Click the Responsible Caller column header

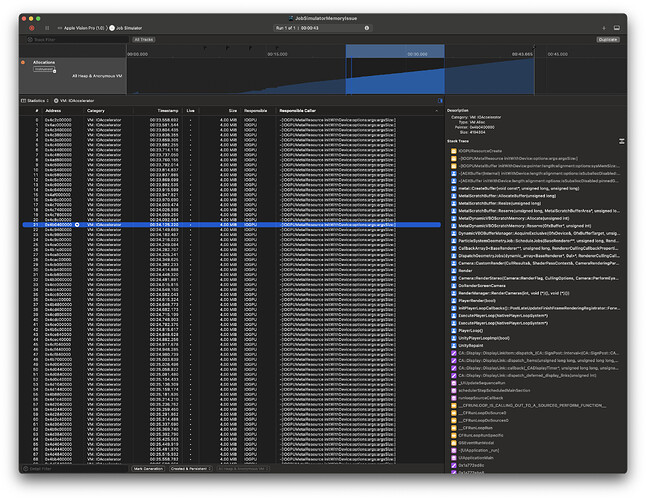[x=298, y=111]
